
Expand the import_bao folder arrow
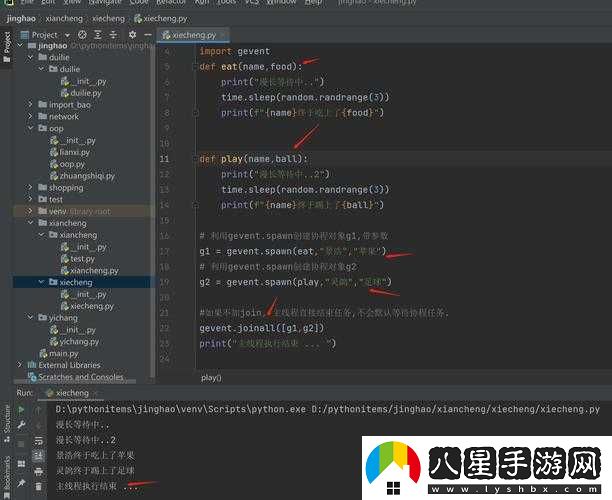pos(31,105)
